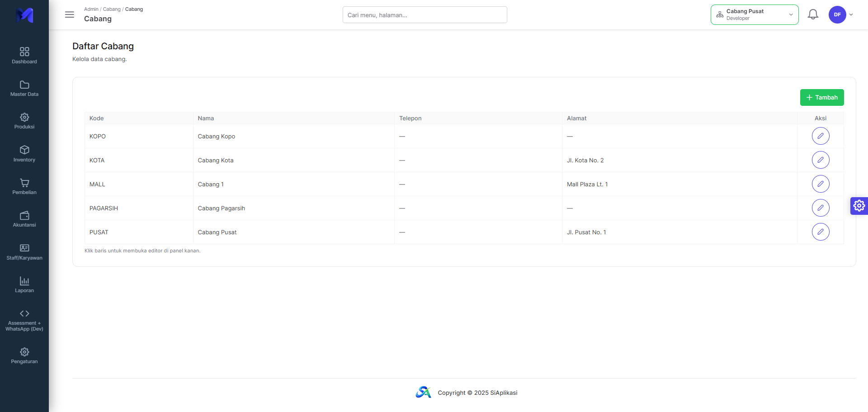This screenshot has height=412, width=868.
Task: Open the floating settings gear panel
Action: [859, 206]
